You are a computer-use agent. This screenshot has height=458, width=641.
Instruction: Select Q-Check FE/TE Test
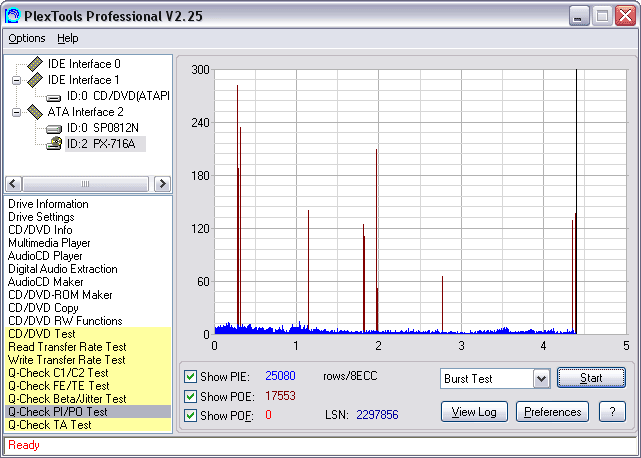tap(88, 386)
